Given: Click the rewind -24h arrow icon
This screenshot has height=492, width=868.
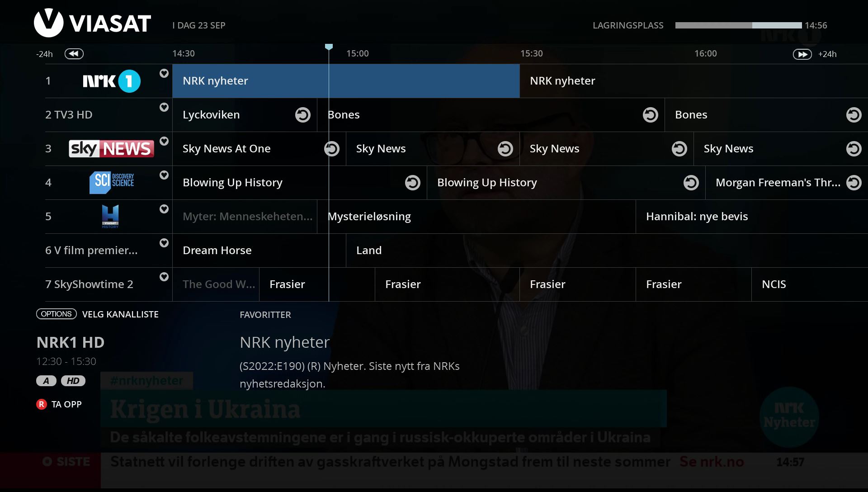Looking at the screenshot, I should [x=74, y=54].
